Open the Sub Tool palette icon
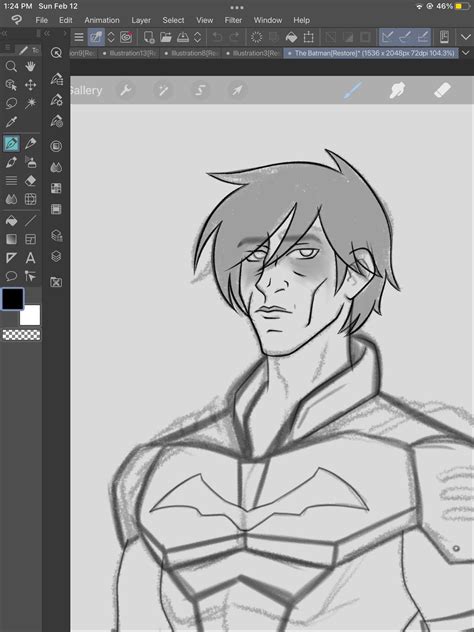Viewport: 474px width, 632px height. click(56, 79)
